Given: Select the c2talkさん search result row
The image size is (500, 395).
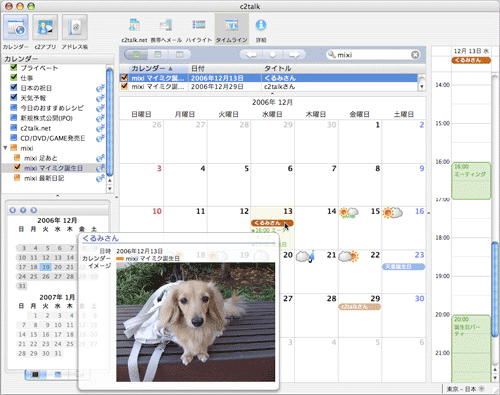Looking at the screenshot, I should 268,87.
